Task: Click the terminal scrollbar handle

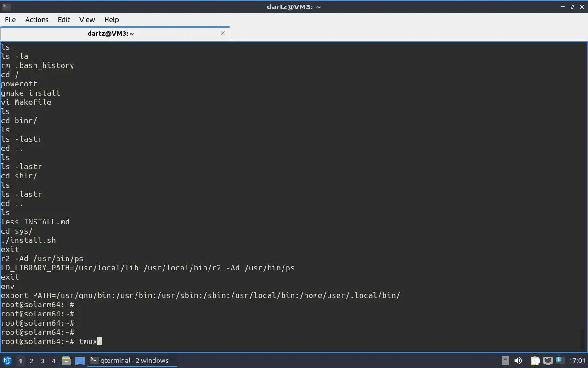Action: 583,340
